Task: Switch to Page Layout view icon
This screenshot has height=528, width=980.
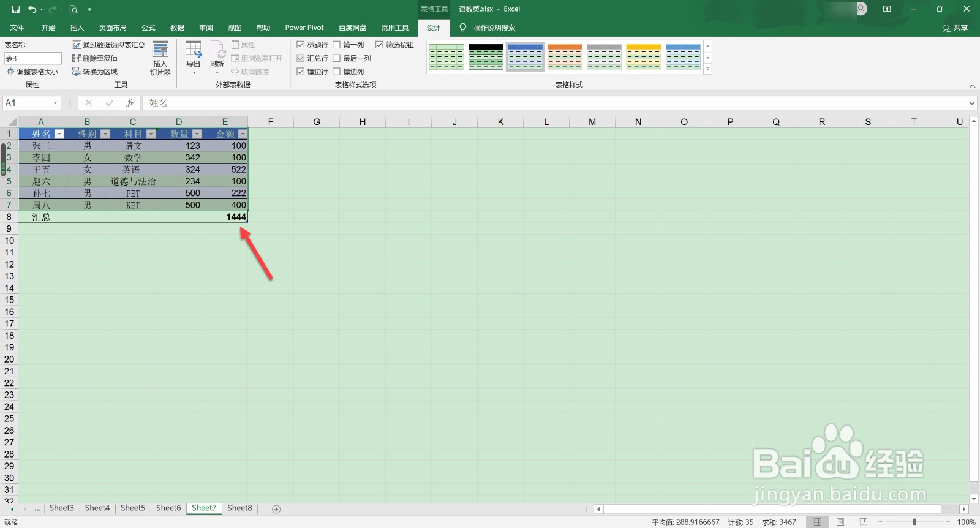Action: [x=840, y=522]
